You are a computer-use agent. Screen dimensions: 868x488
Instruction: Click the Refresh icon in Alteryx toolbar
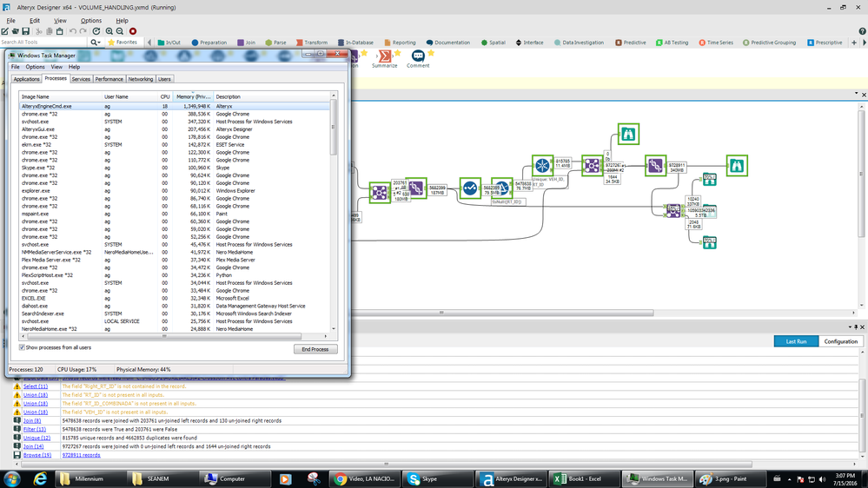pos(96,31)
